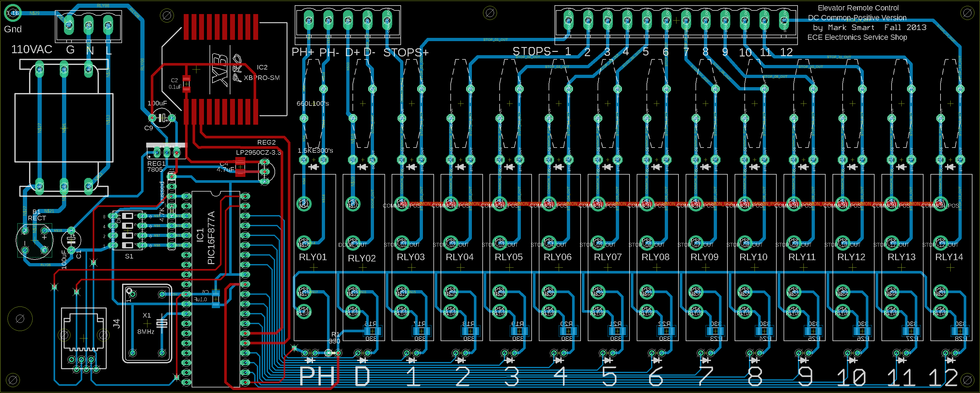
Task: Click the R1 330 resistor
Action: pyautogui.click(x=333, y=353)
